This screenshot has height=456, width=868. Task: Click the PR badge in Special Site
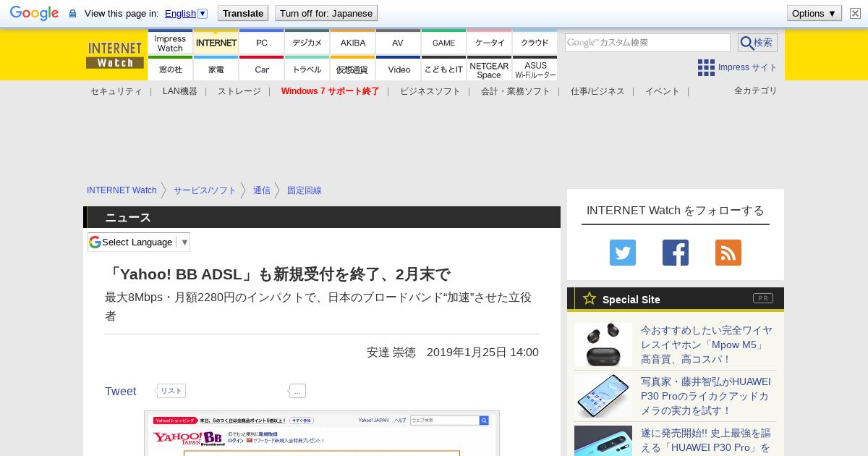(763, 298)
